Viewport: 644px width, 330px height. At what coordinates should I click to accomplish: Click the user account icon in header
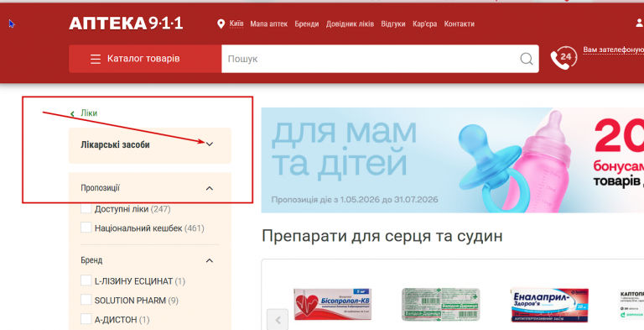[x=639, y=24]
